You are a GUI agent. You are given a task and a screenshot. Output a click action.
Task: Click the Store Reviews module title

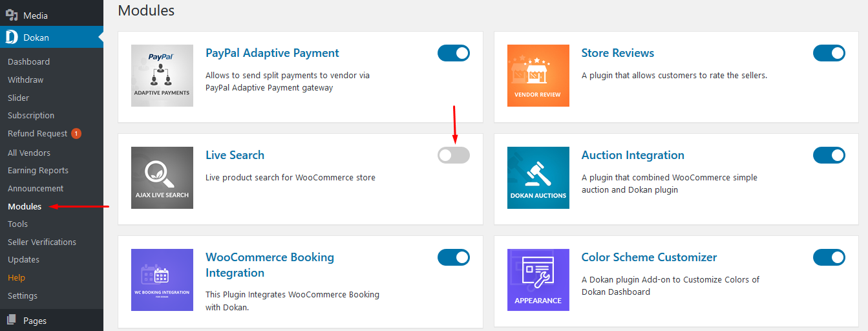(x=618, y=53)
